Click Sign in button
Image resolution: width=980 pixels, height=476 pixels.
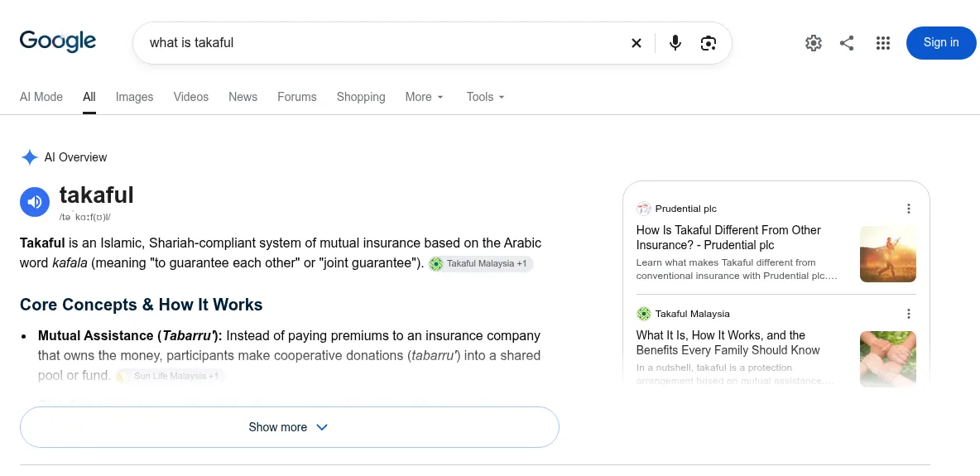pyautogui.click(x=940, y=42)
